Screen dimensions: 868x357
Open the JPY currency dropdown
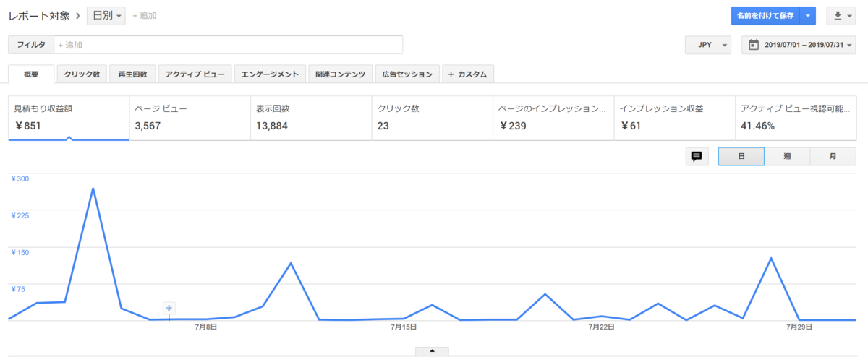click(x=708, y=45)
